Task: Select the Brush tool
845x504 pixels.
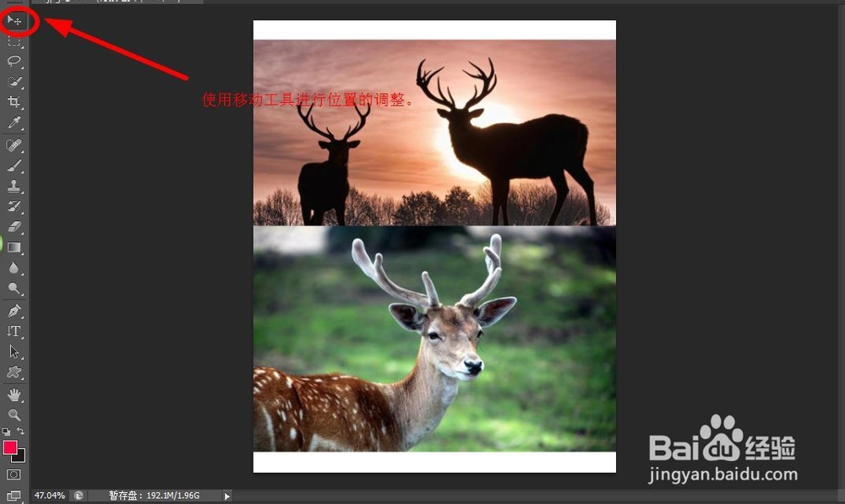Action: [x=14, y=165]
